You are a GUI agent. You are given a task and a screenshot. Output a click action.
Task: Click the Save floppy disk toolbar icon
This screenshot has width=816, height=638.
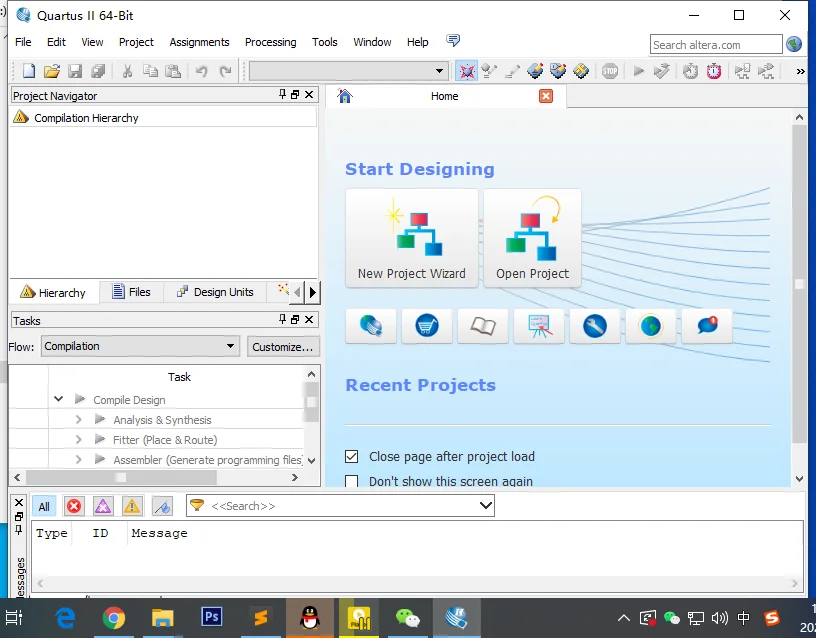(75, 71)
